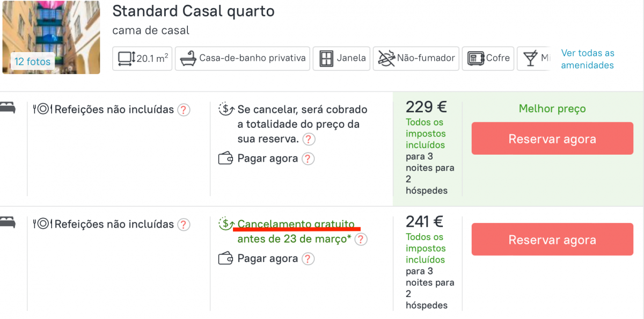The image size is (644, 319).
Task: Click help icon beside first Refeições não incluídas
Action: [x=184, y=110]
